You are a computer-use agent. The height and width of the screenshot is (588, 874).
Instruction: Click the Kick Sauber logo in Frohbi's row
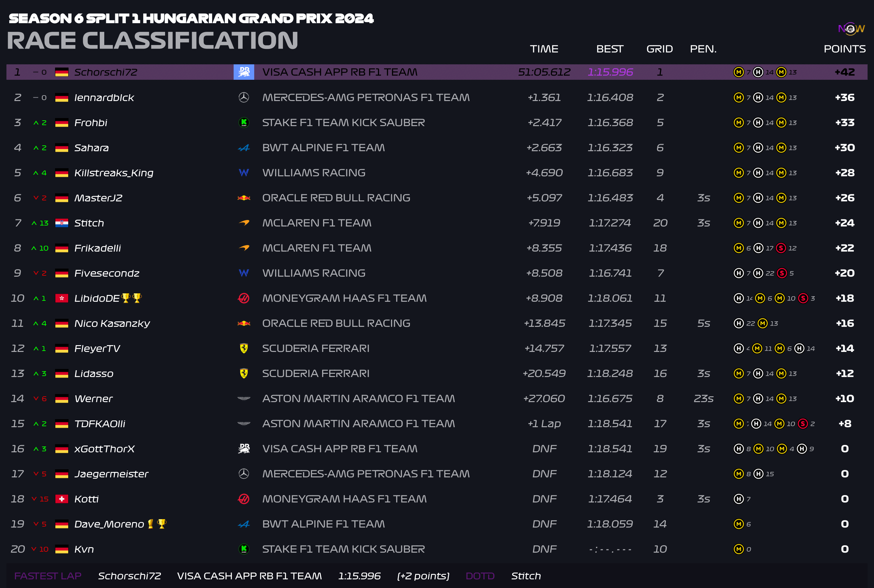coord(244,123)
